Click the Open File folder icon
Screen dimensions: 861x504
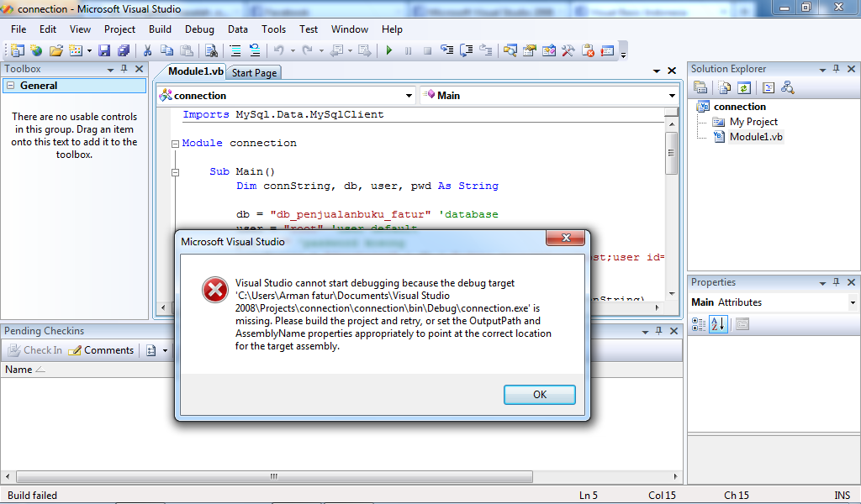point(55,50)
